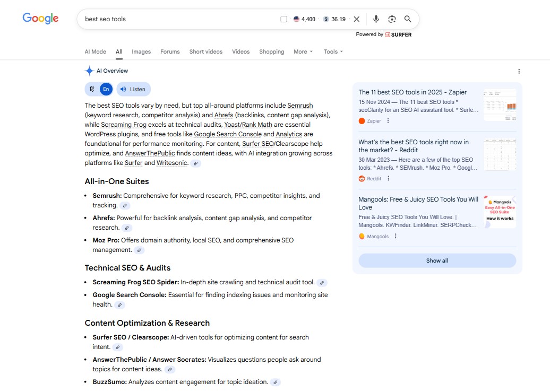Image resolution: width=550 pixels, height=392 pixels.
Task: Click the magnifying glass search icon
Action: pyautogui.click(x=408, y=19)
